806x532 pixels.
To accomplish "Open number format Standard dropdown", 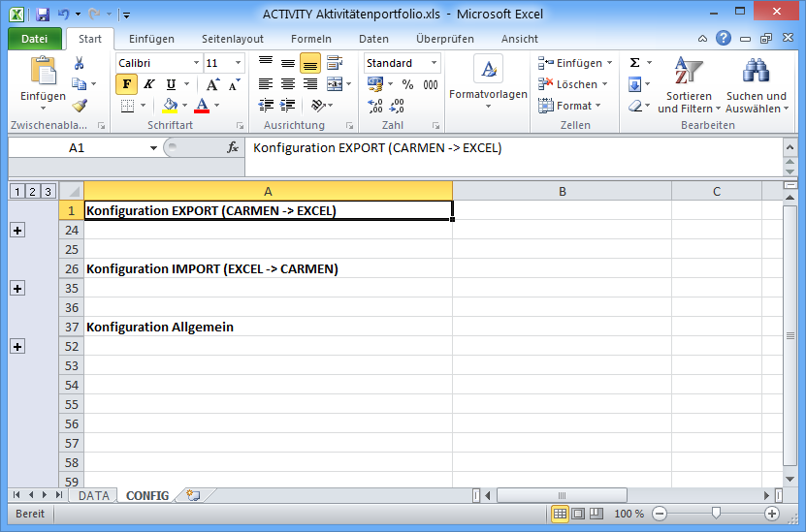I will point(434,63).
